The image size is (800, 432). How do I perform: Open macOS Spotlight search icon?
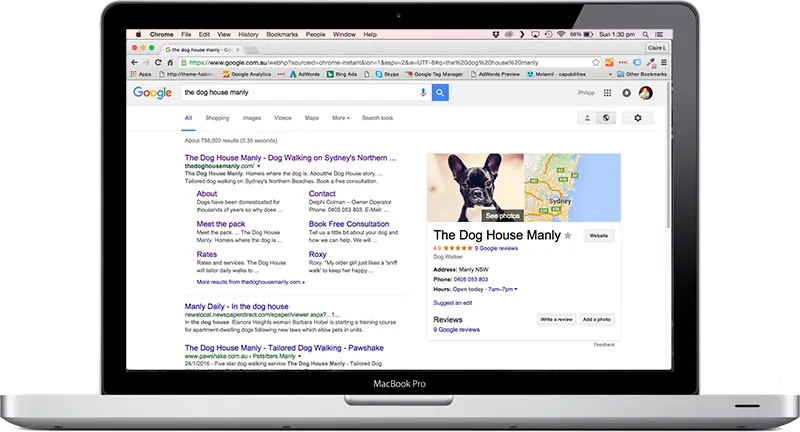pyautogui.click(x=645, y=34)
